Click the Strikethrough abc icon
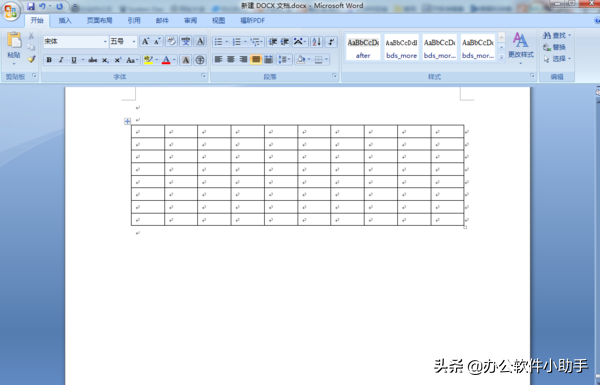Screen dimensions: 600x385 [92, 60]
